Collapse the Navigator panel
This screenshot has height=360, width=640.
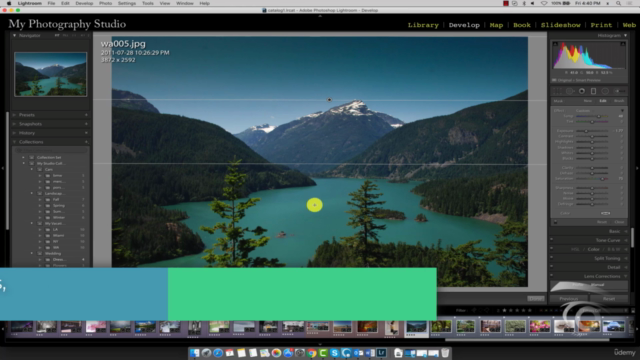point(14,36)
